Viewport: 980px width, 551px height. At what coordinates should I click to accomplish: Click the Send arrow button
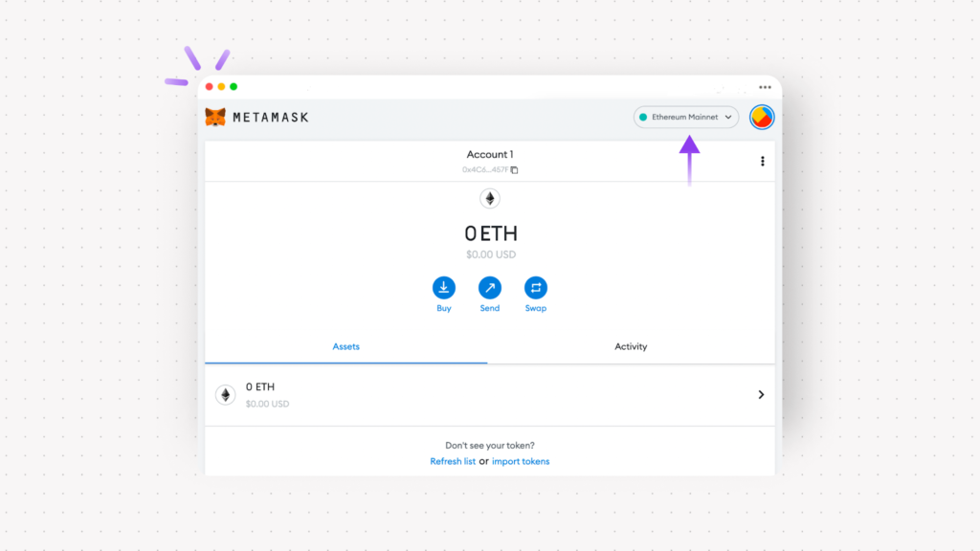489,287
